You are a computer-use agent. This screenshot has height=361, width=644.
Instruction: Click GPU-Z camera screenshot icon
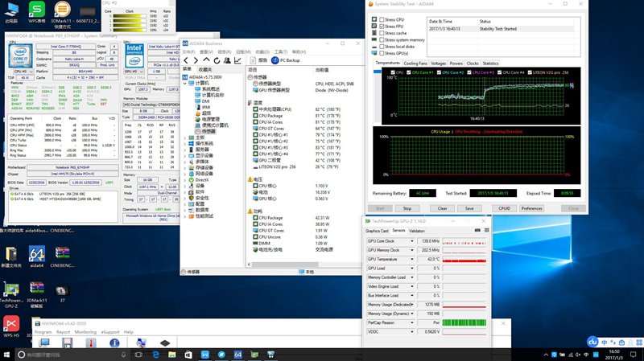pos(477,230)
